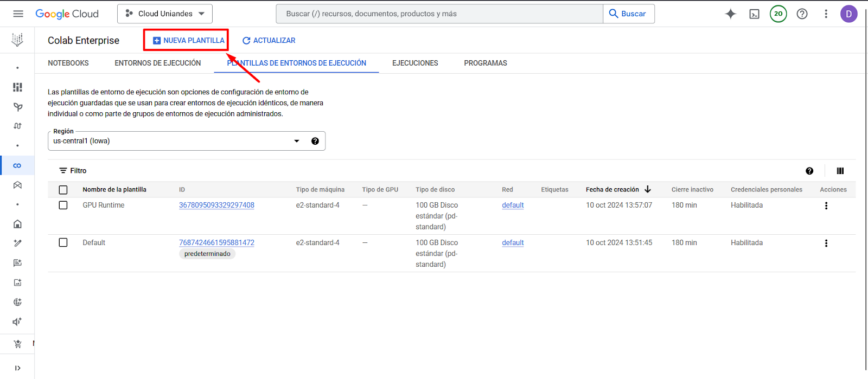Open the globe sparkle icon in sidebar

coord(17,302)
